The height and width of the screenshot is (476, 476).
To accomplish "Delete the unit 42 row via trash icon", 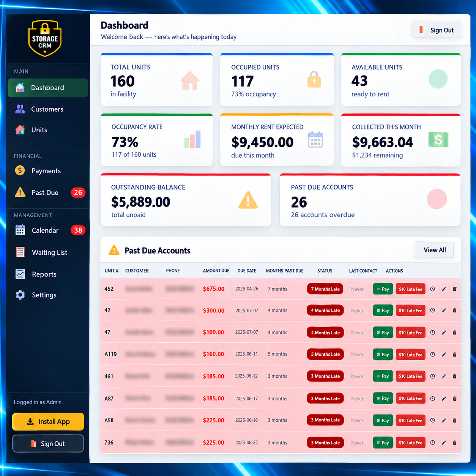I will point(455,311).
